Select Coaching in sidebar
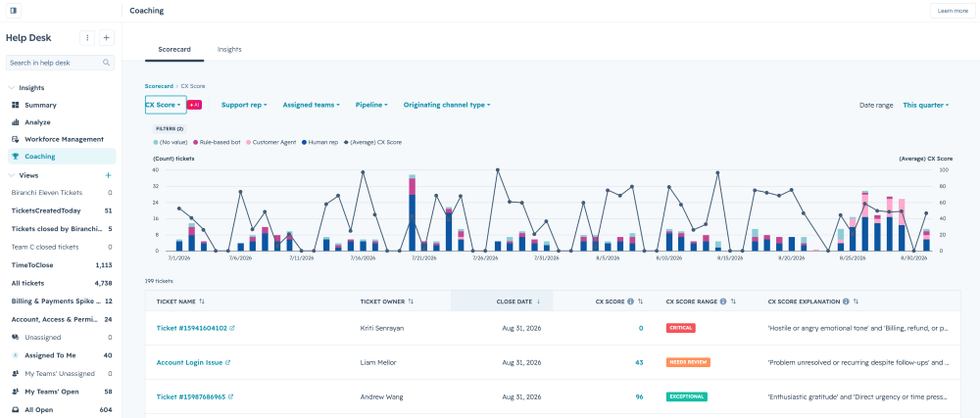This screenshot has height=418, width=980. point(61,157)
